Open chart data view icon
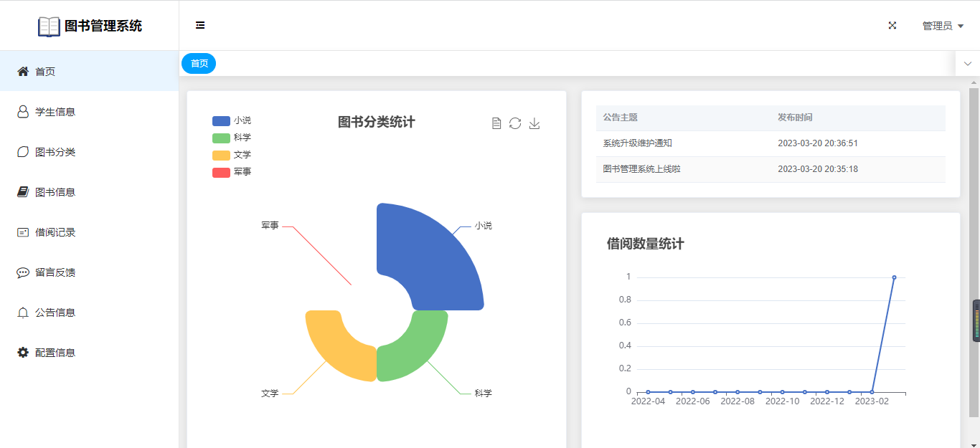Screen dimensions: 980x448 point(496,123)
